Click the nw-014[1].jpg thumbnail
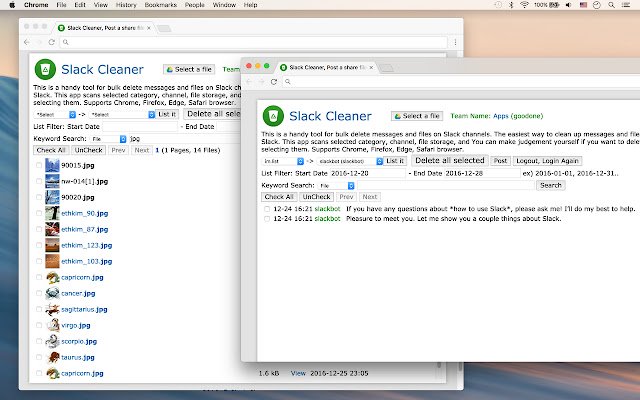 point(52,181)
